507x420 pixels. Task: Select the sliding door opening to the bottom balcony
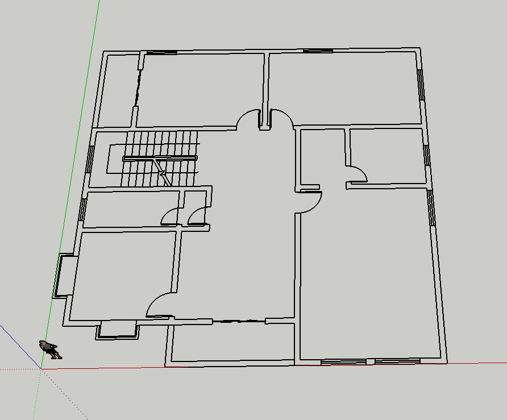pyautogui.click(x=239, y=321)
